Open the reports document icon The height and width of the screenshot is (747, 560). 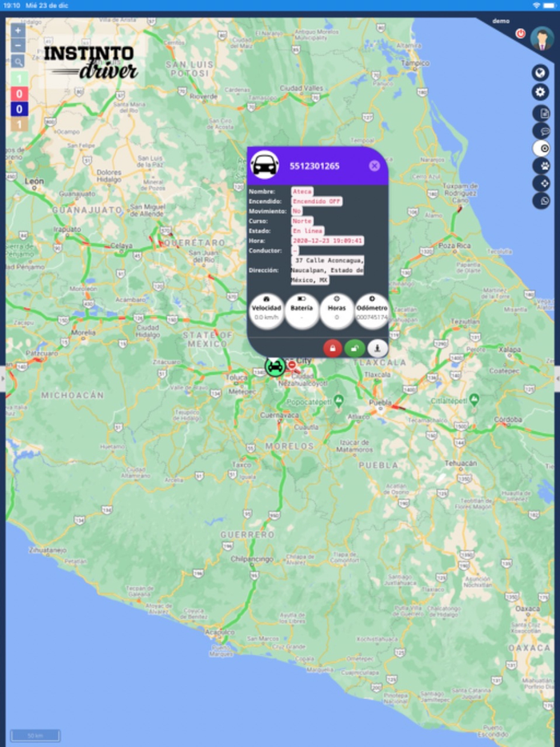click(542, 114)
